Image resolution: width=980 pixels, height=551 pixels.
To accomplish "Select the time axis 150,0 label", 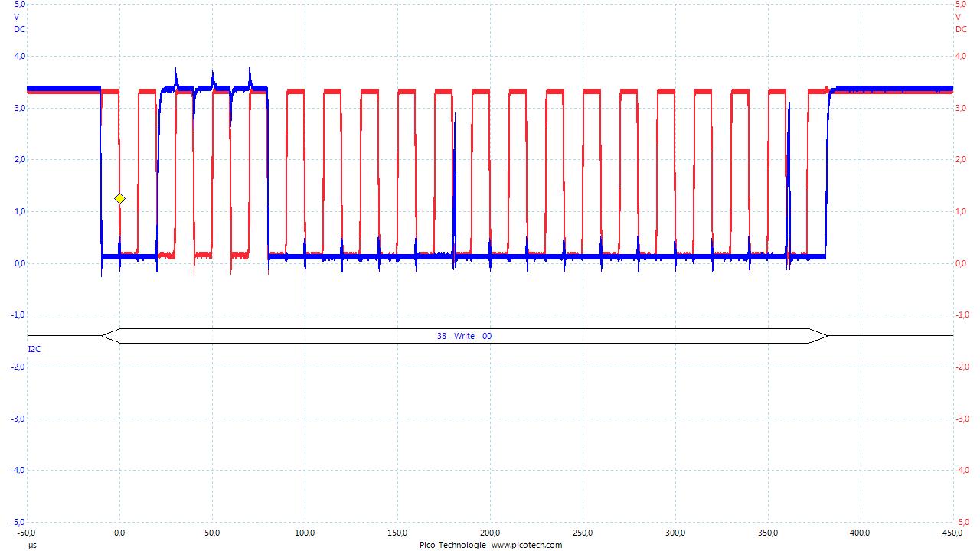I will (397, 533).
